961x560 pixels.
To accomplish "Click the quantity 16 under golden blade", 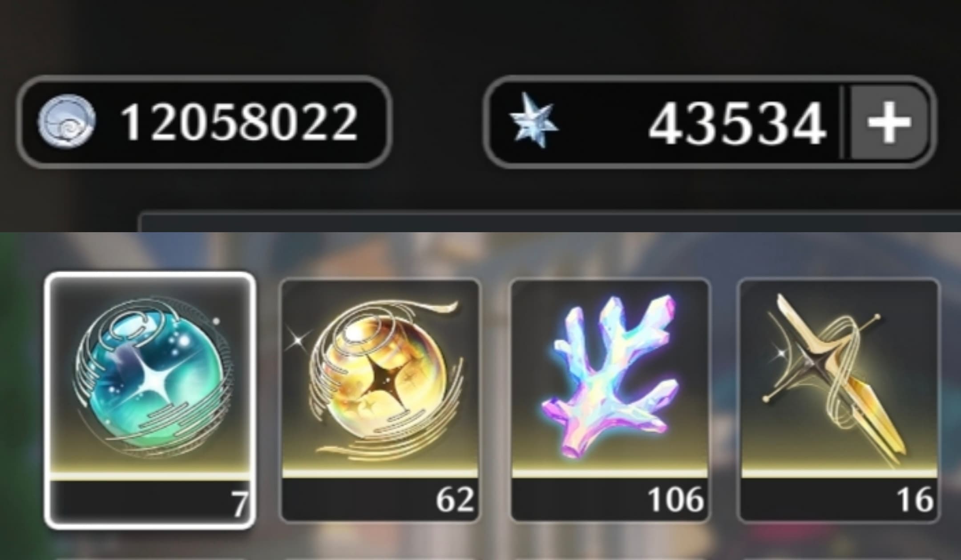I will pyautogui.click(x=915, y=500).
